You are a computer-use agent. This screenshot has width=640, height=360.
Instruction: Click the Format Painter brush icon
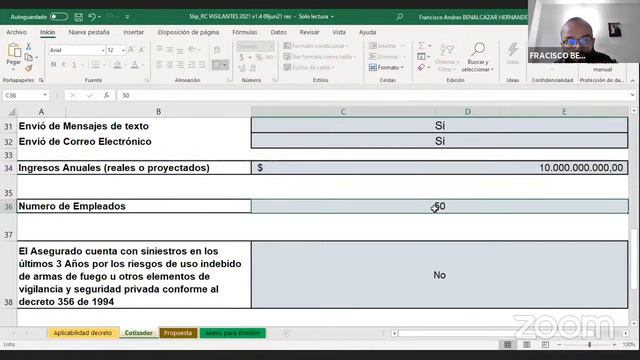tap(29, 68)
